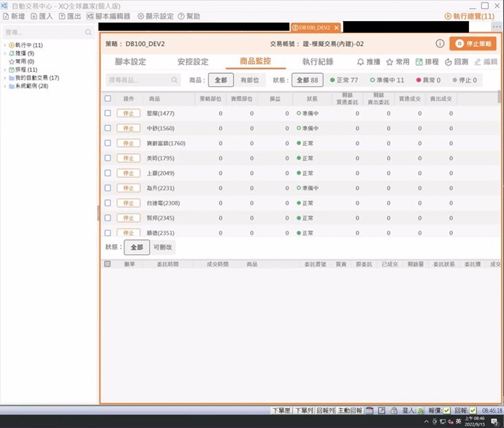504x428 pixels.
Task: Click 停止 button for 上銀(2049)
Action: pos(128,173)
